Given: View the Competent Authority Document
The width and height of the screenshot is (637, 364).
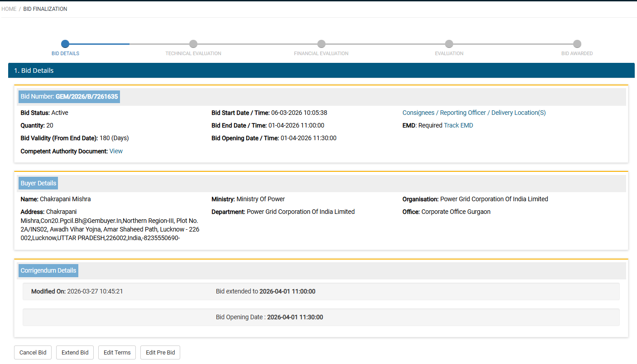Looking at the screenshot, I should click(116, 151).
